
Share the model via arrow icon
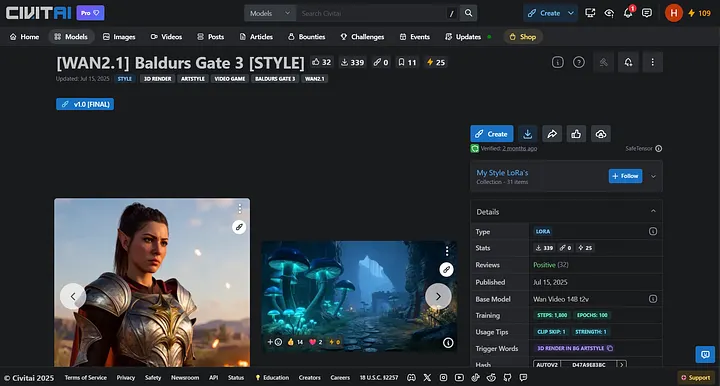[552, 134]
